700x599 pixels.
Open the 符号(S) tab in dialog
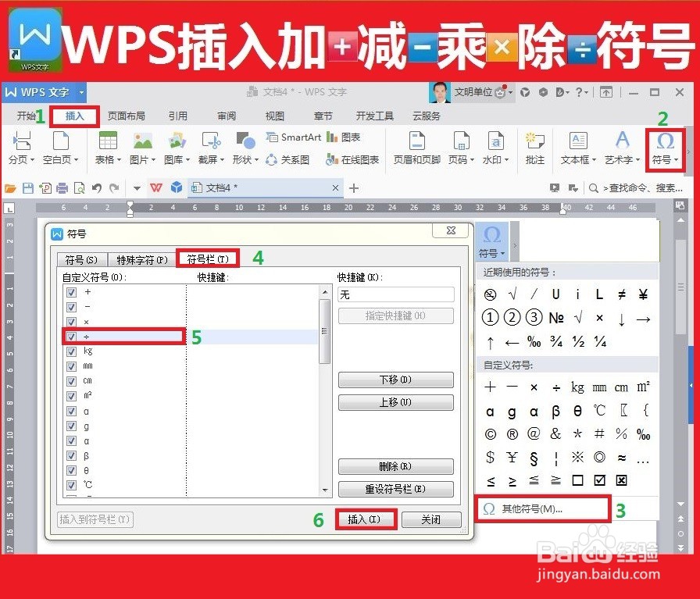pos(82,260)
